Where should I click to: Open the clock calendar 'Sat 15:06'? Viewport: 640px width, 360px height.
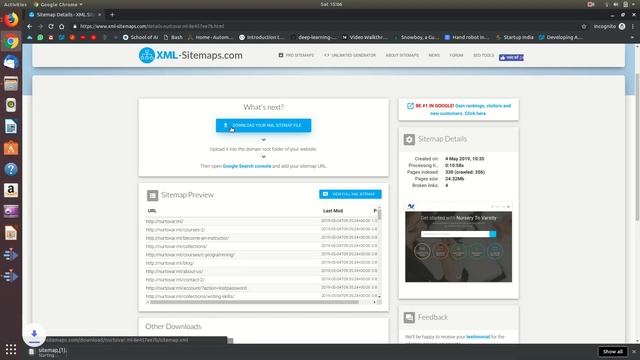[x=331, y=4]
